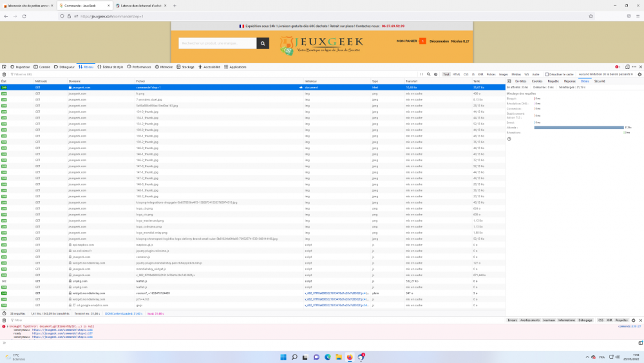Reload the page in browser
This screenshot has height=363, width=644.
point(24,17)
